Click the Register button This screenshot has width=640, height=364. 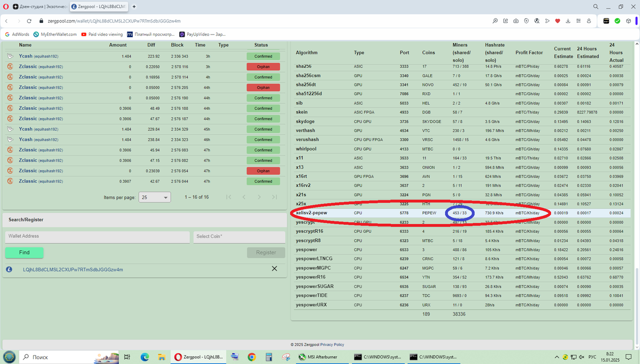pyautogui.click(x=266, y=253)
